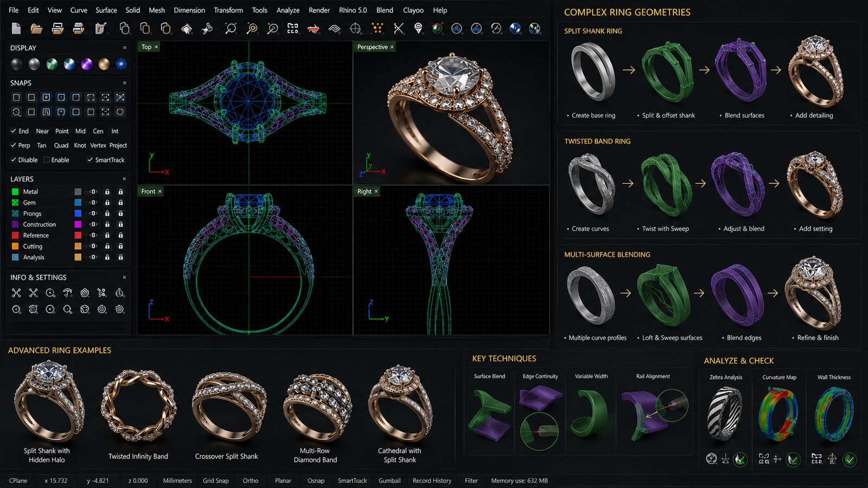
Task: Close the Layers panel
Action: [x=124, y=179]
